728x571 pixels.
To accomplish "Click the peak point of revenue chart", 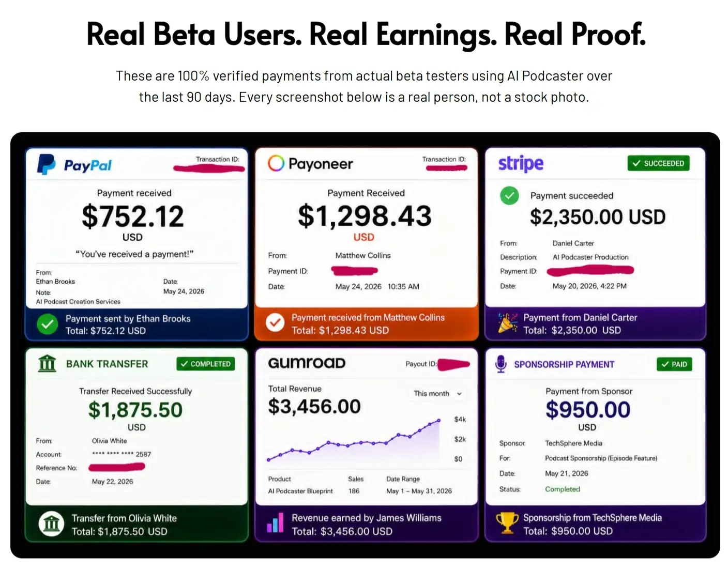I will click(439, 421).
